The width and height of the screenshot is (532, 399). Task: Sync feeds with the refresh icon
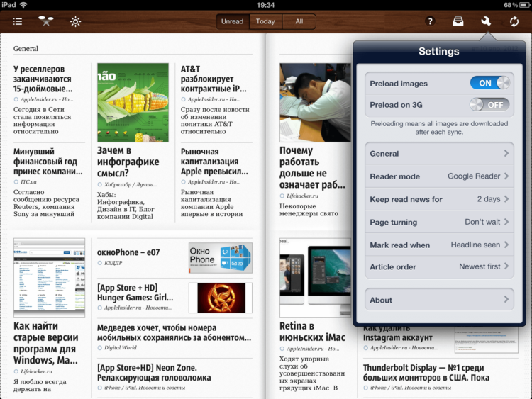pyautogui.click(x=514, y=21)
